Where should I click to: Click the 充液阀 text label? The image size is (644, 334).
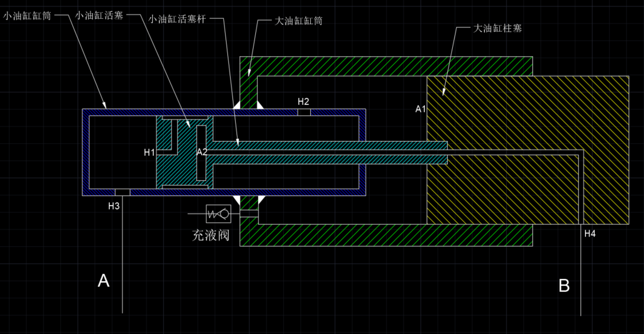pyautogui.click(x=211, y=235)
